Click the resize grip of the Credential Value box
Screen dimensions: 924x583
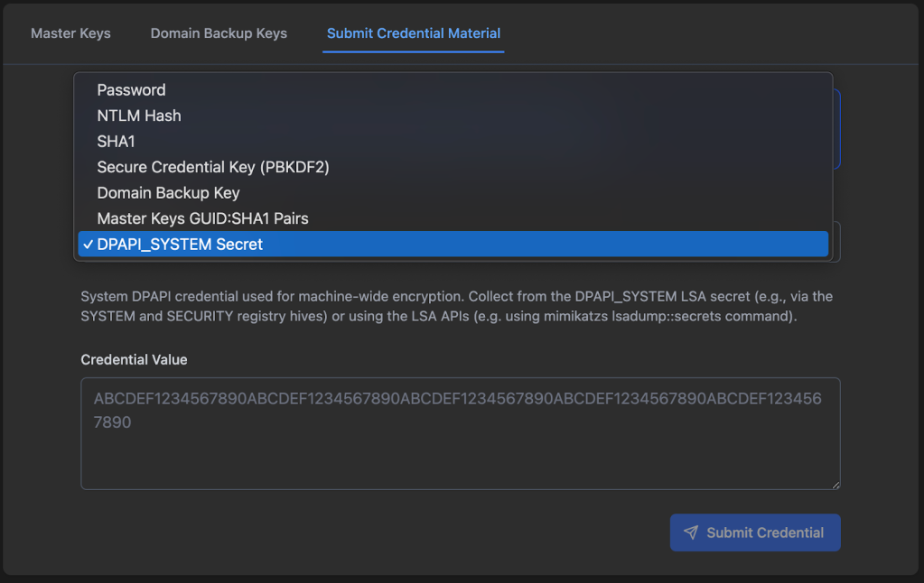[835, 485]
